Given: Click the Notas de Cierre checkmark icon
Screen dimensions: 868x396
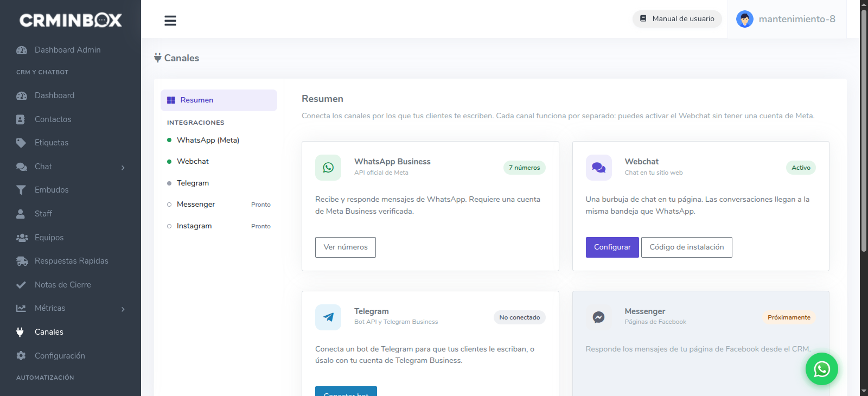Looking at the screenshot, I should point(21,285).
